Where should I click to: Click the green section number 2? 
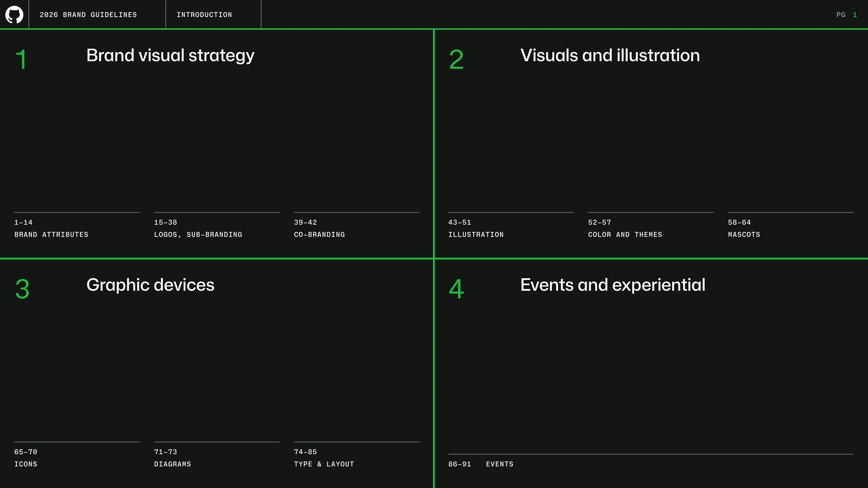[456, 59]
